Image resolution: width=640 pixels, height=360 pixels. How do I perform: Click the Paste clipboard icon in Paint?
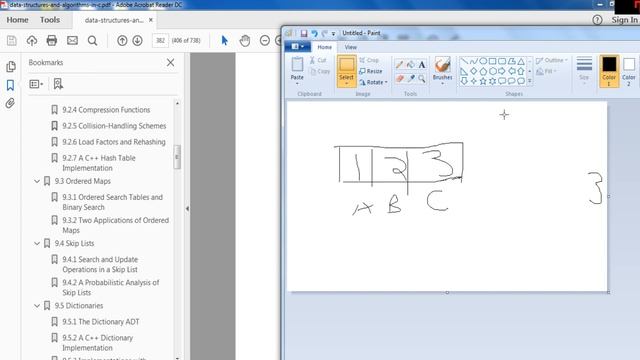tap(297, 64)
